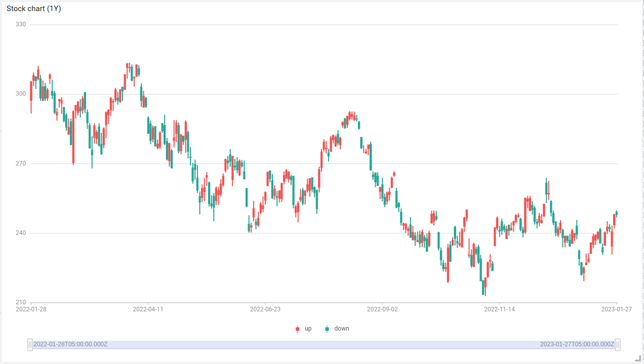Image resolution: width=644 pixels, height=364 pixels.
Task: Click the 2022-09-02 x-axis label
Action: pos(382,308)
